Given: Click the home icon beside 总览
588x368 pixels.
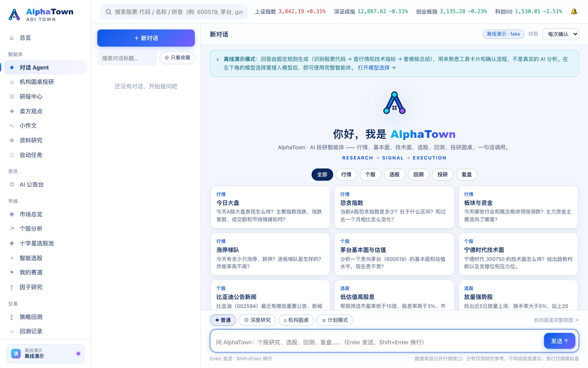Looking at the screenshot, I should click(x=12, y=38).
